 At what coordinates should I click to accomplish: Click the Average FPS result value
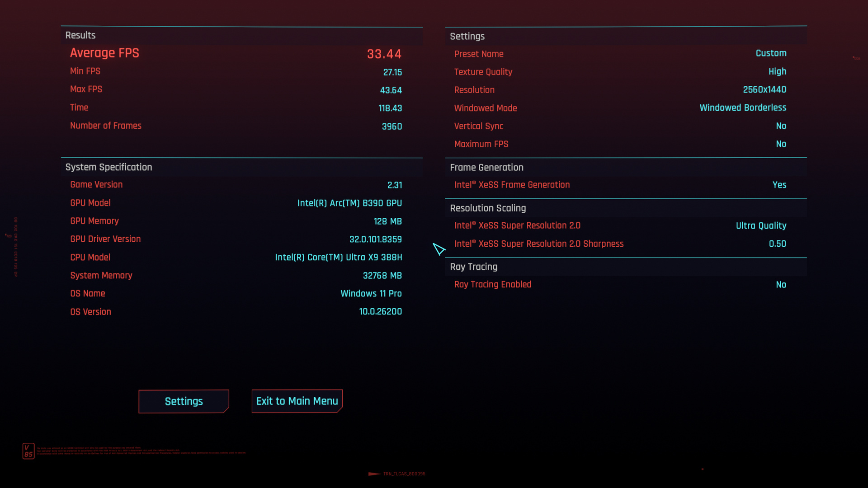point(384,54)
